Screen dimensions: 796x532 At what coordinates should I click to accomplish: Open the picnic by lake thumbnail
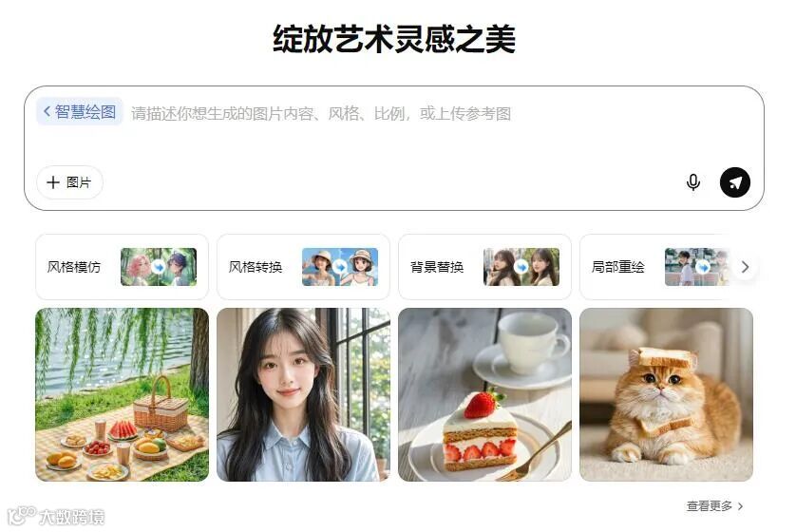coord(122,394)
